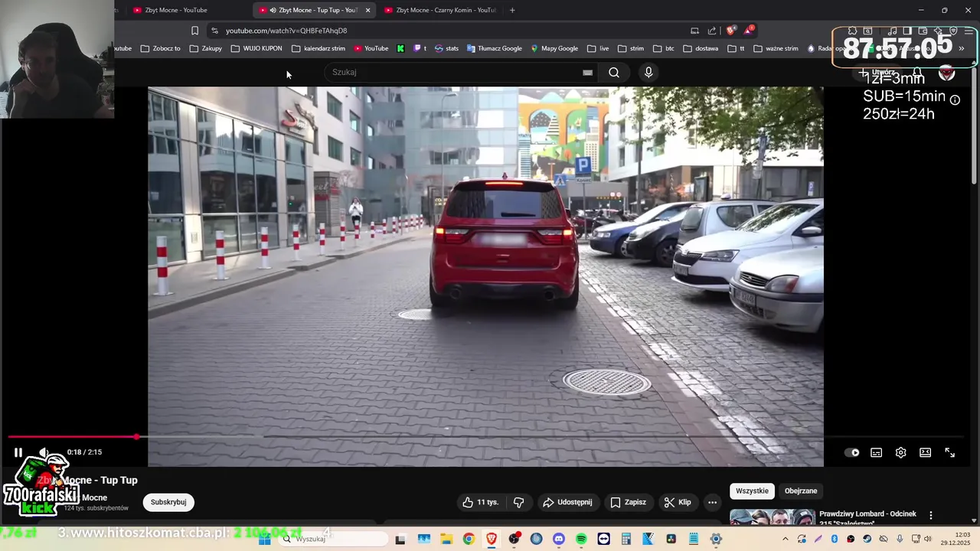Enter fullscreen mode in player
Image resolution: width=980 pixels, height=551 pixels.
tap(949, 452)
